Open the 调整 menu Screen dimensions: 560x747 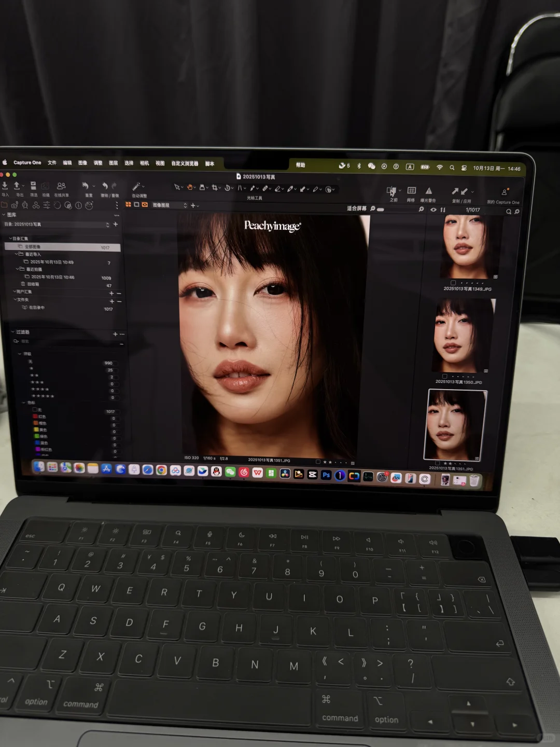tap(98, 163)
